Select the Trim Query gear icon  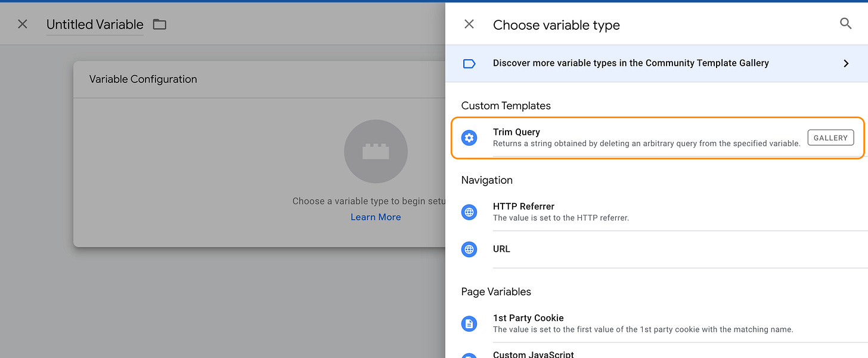click(x=469, y=138)
